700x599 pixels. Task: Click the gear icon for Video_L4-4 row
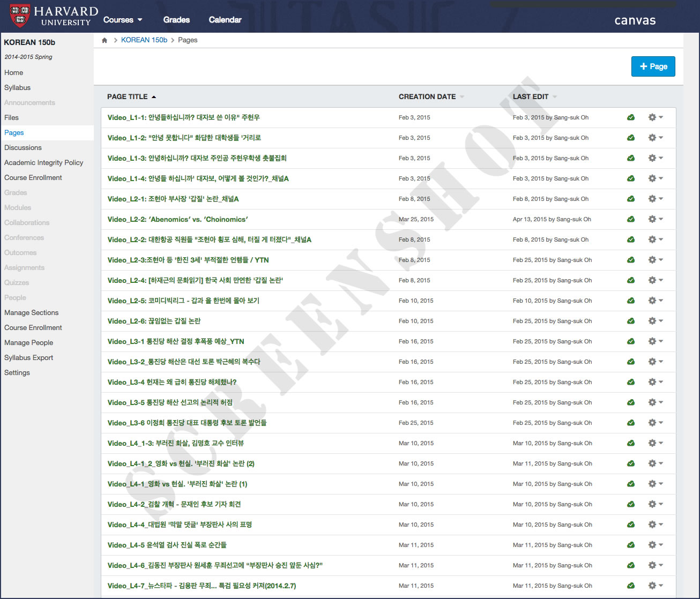[x=656, y=525]
